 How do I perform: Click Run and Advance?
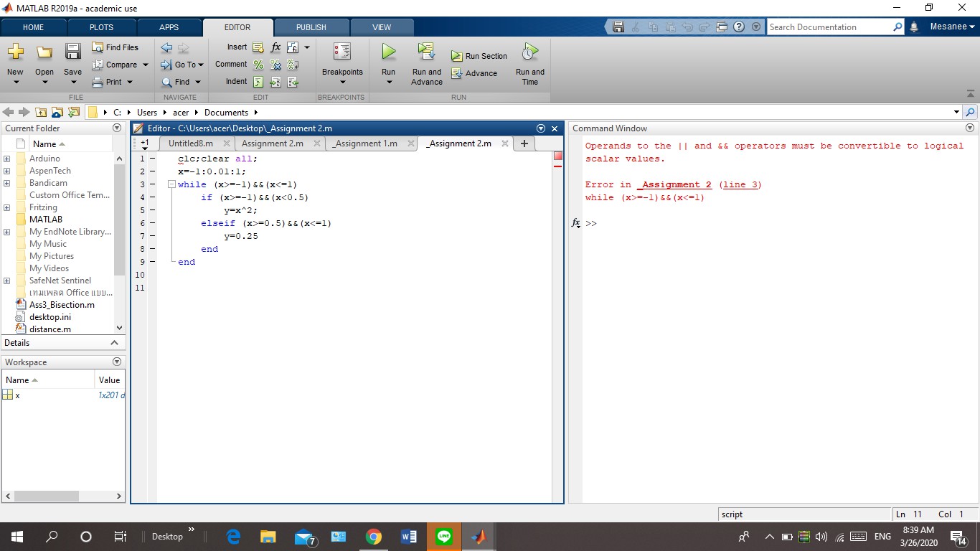[427, 63]
